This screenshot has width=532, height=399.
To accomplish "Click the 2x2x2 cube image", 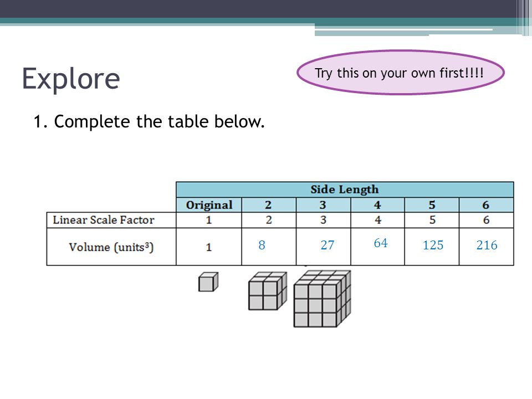I will click(268, 291).
